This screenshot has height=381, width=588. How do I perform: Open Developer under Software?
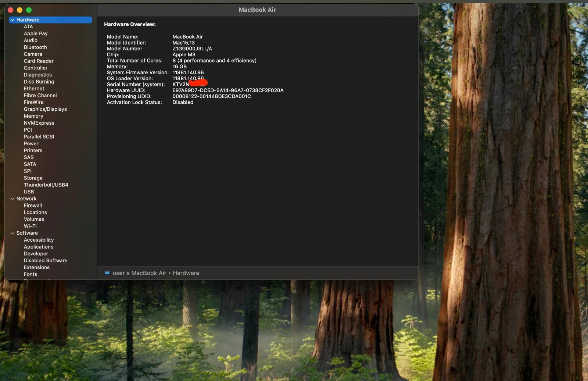36,254
